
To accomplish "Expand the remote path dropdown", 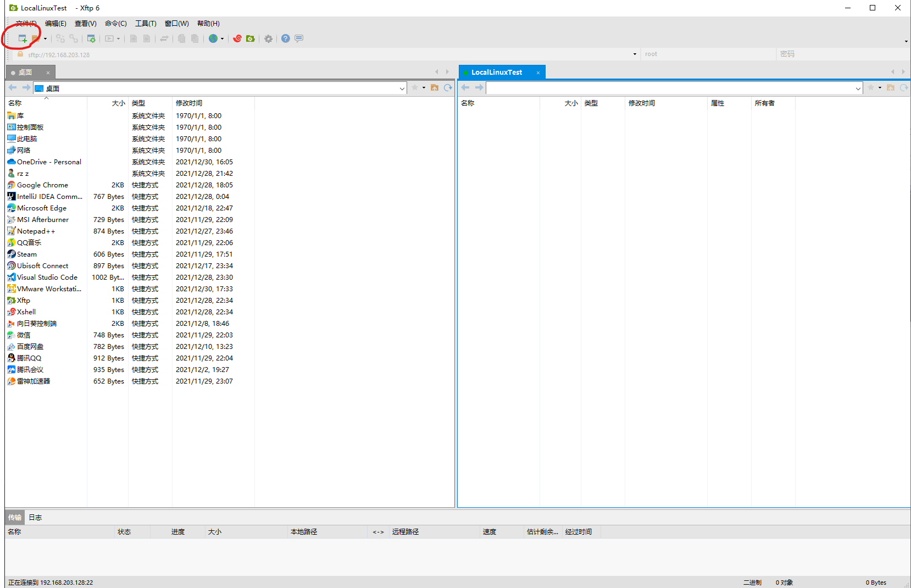I will pos(858,88).
